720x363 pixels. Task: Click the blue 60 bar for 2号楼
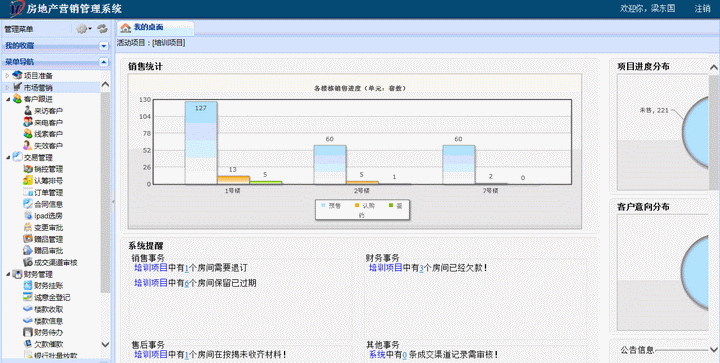click(x=330, y=165)
